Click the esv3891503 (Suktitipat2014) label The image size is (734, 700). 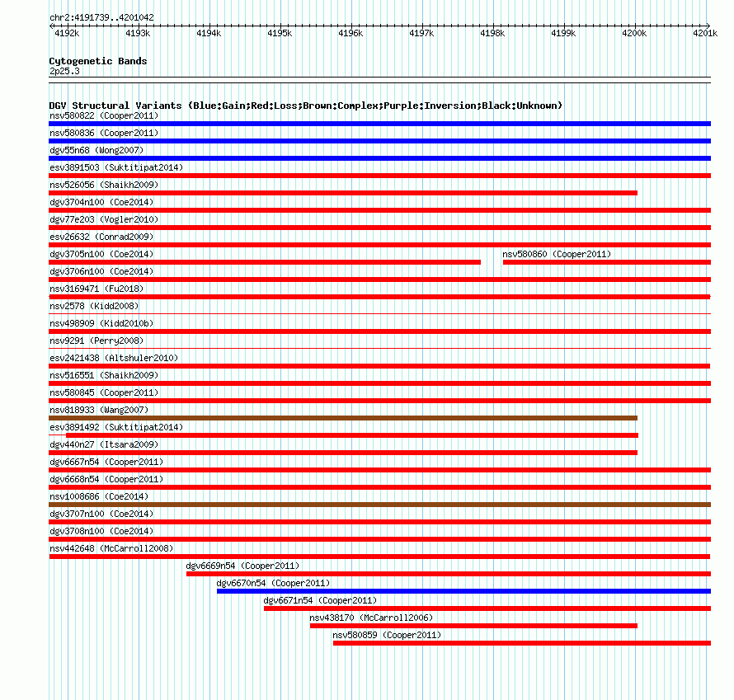[x=116, y=167]
